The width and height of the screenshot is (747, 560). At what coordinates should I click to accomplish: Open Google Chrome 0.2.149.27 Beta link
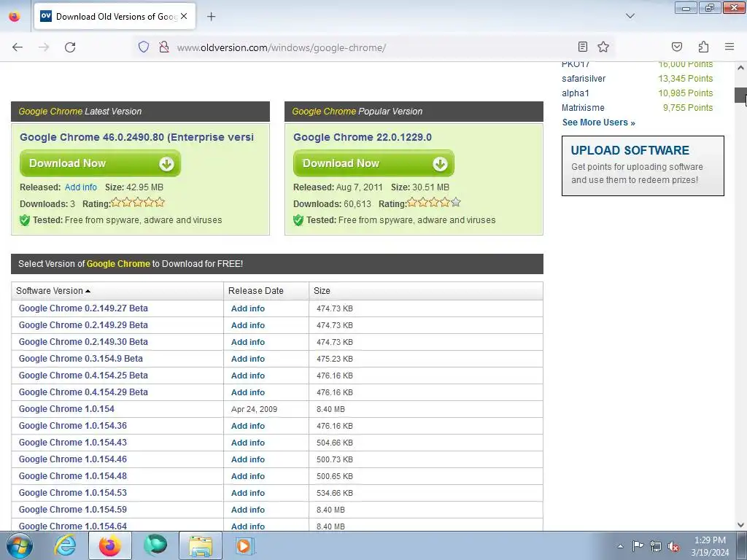(83, 308)
